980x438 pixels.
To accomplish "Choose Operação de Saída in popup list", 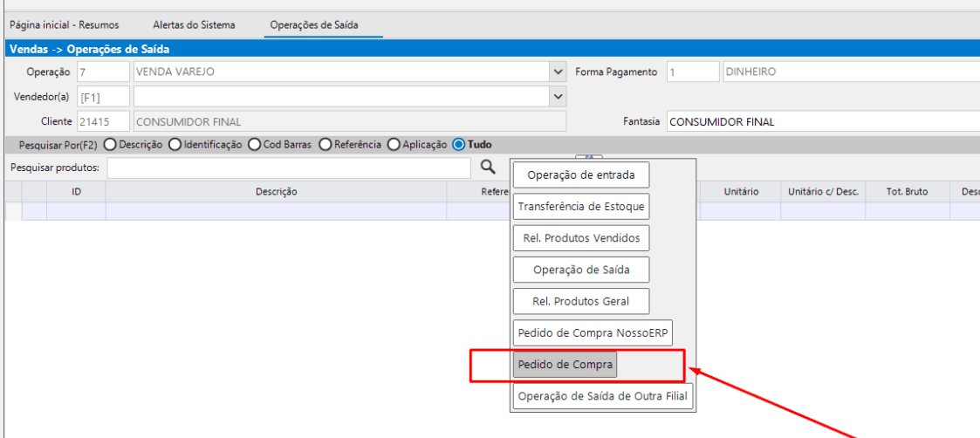I will coord(581,270).
